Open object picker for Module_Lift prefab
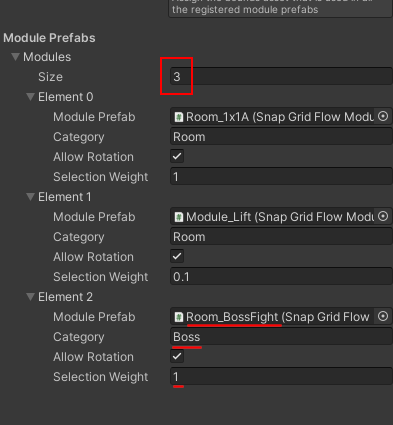This screenshot has width=393, height=425. [383, 216]
